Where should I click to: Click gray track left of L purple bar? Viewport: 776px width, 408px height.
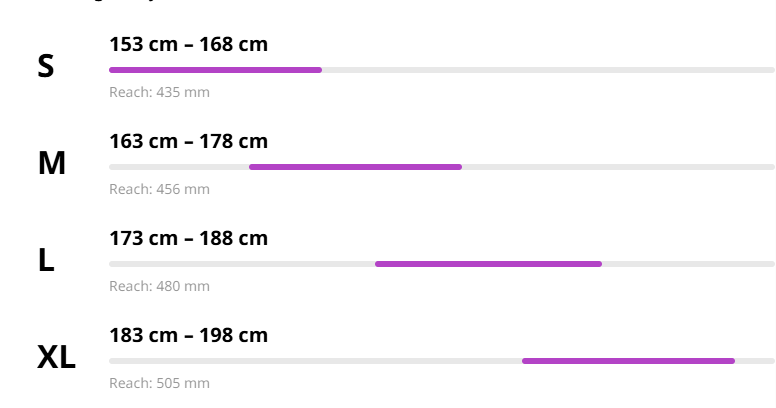pyautogui.click(x=242, y=264)
